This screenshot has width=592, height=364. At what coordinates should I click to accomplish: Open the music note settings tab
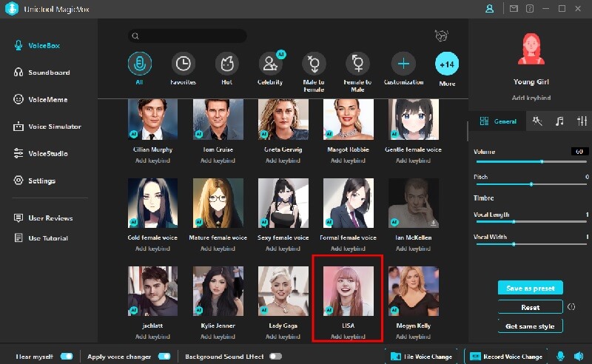[560, 121]
